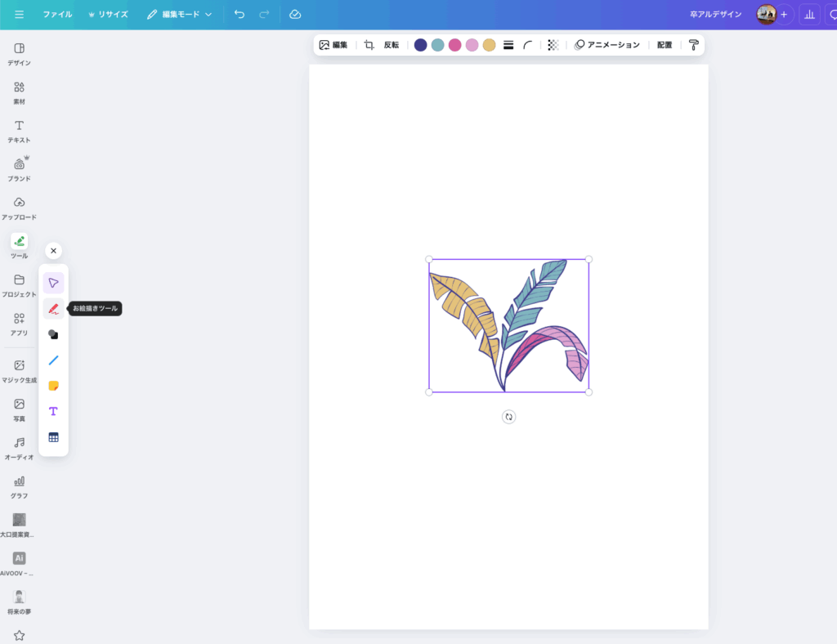Open the crop tool in toolbar
The image size is (837, 644).
coord(369,45)
